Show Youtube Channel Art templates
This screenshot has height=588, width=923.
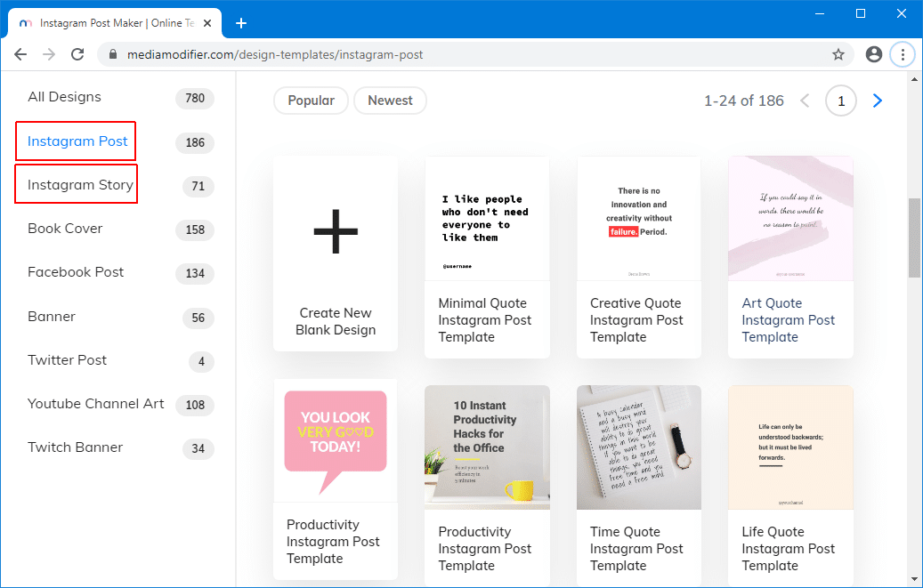(x=95, y=404)
